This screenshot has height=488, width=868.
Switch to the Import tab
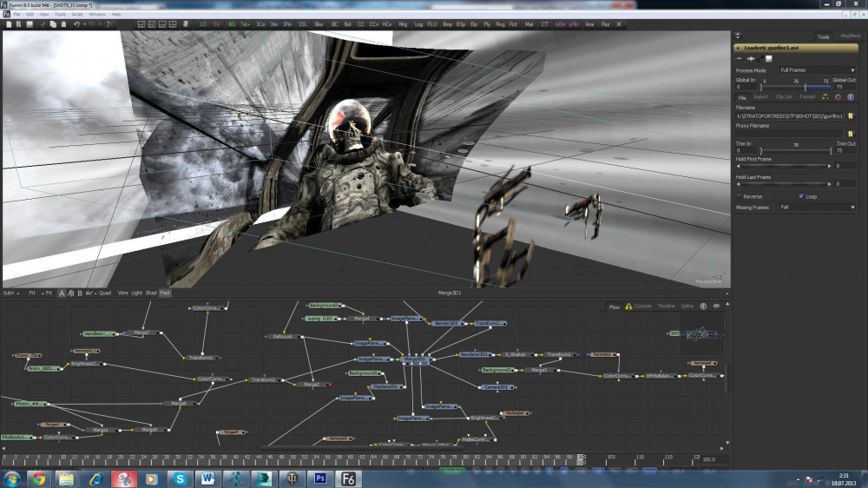(761, 97)
